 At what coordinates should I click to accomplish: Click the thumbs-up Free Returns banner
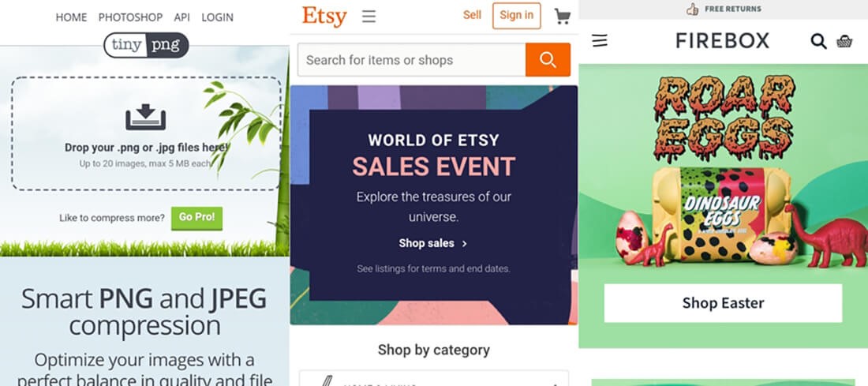pos(723,9)
